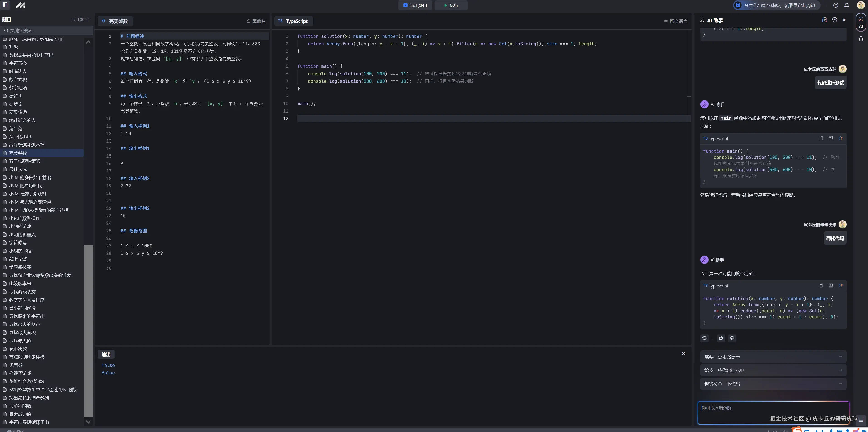The image size is (868, 432).
Task: Regenerate the last AI response
Action: (704, 338)
